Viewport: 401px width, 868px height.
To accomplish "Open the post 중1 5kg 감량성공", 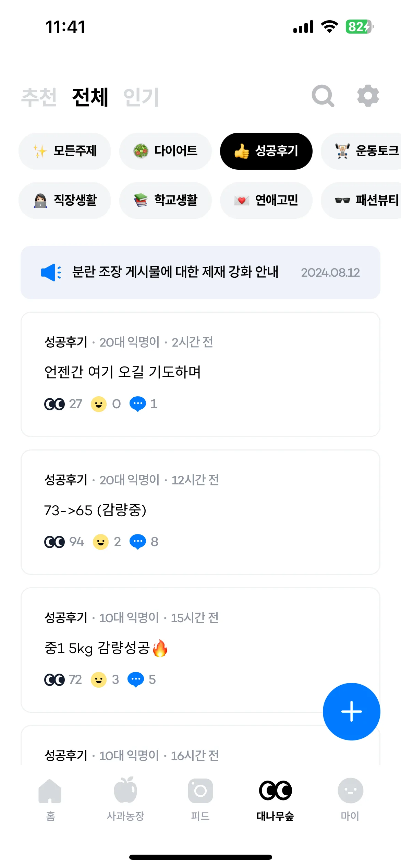I will [x=200, y=650].
